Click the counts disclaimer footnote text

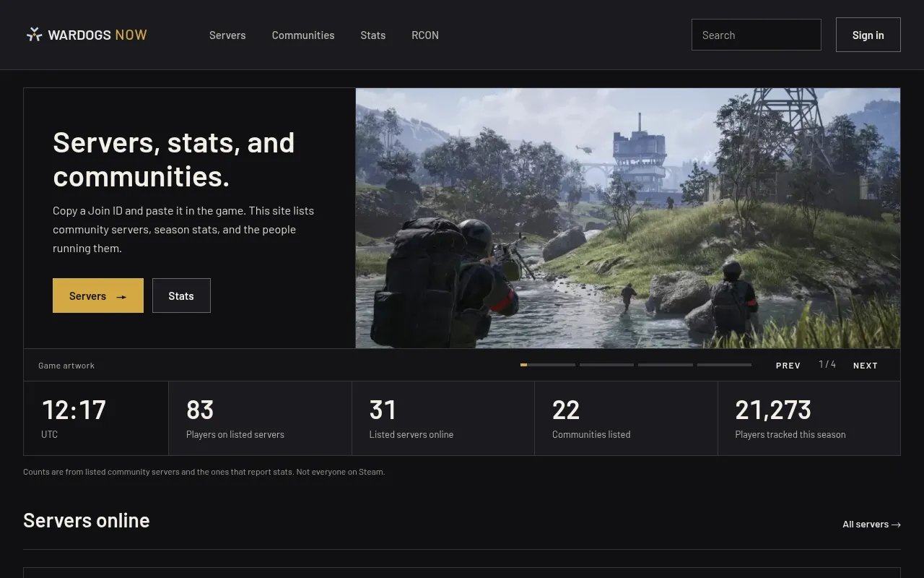tap(204, 472)
